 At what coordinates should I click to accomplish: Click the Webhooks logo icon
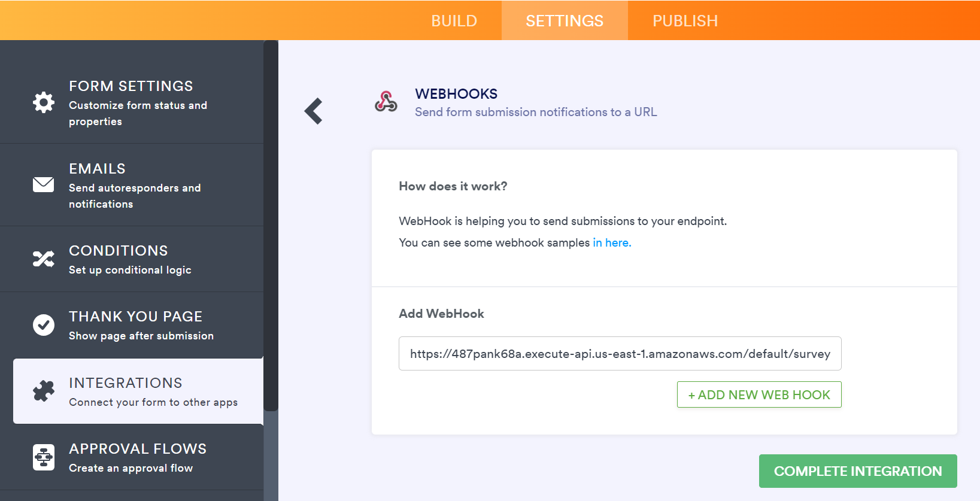point(386,102)
